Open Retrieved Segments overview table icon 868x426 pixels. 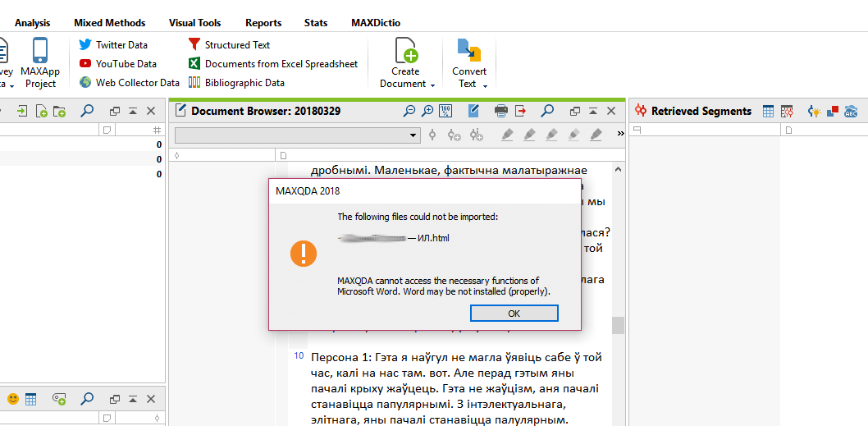point(768,111)
